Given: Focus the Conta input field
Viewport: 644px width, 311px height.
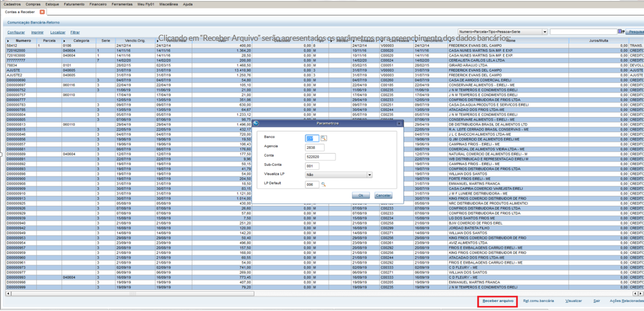Looking at the screenshot, I should pos(320,157).
